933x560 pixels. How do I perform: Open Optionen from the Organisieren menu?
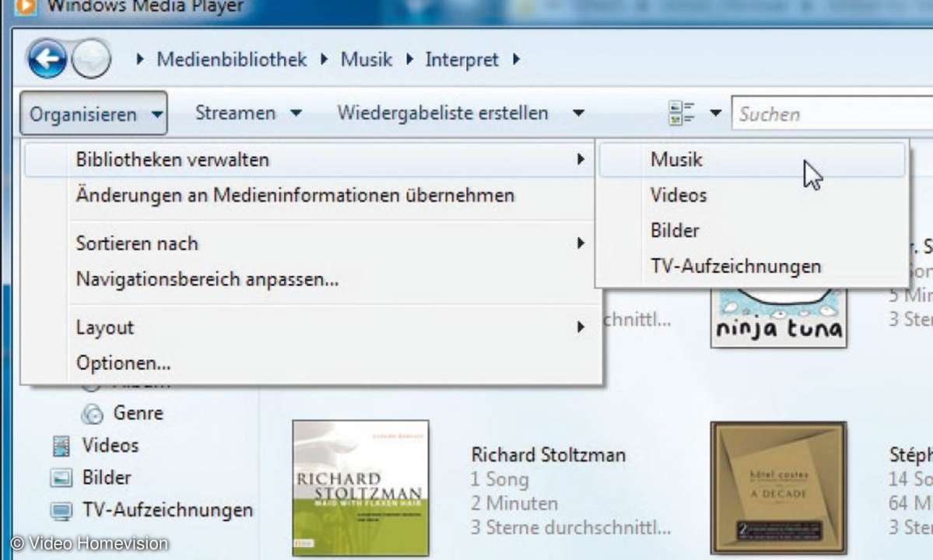pos(310,362)
